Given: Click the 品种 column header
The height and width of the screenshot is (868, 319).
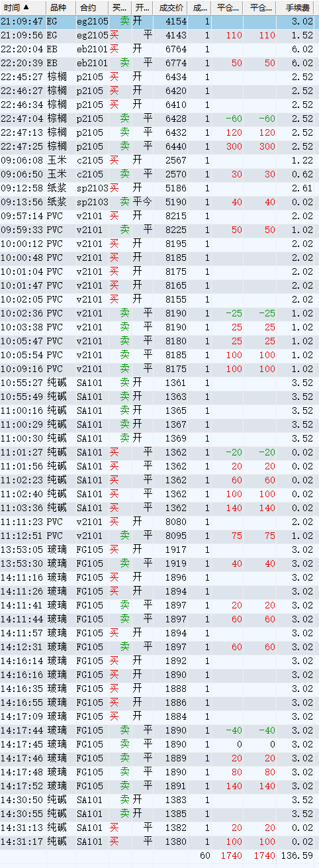Looking at the screenshot, I should 60,7.
